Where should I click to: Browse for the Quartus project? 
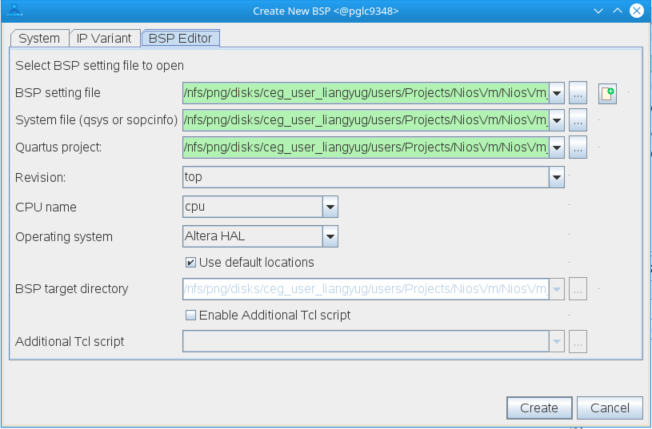(578, 149)
